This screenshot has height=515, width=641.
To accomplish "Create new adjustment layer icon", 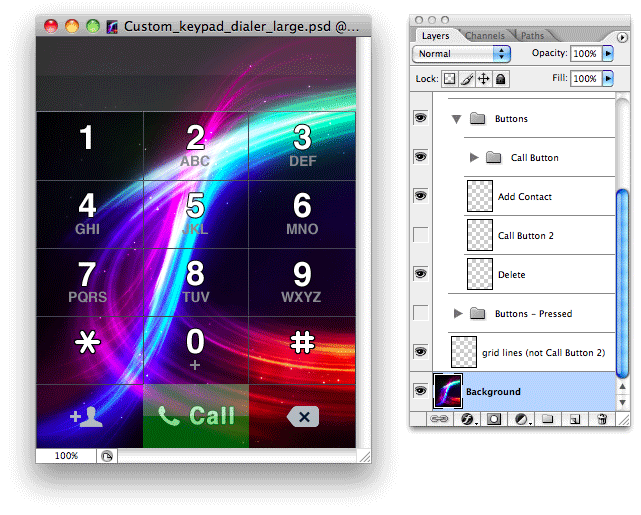I will pos(522,419).
